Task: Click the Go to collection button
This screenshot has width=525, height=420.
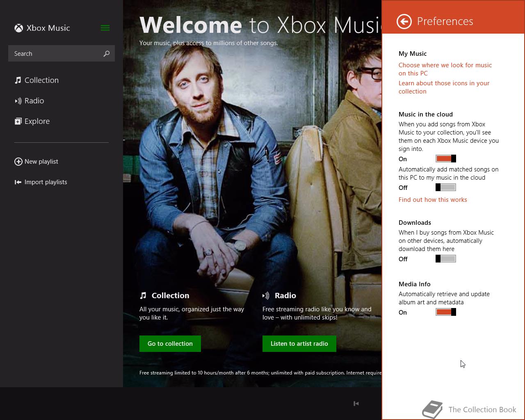Action: [x=170, y=344]
